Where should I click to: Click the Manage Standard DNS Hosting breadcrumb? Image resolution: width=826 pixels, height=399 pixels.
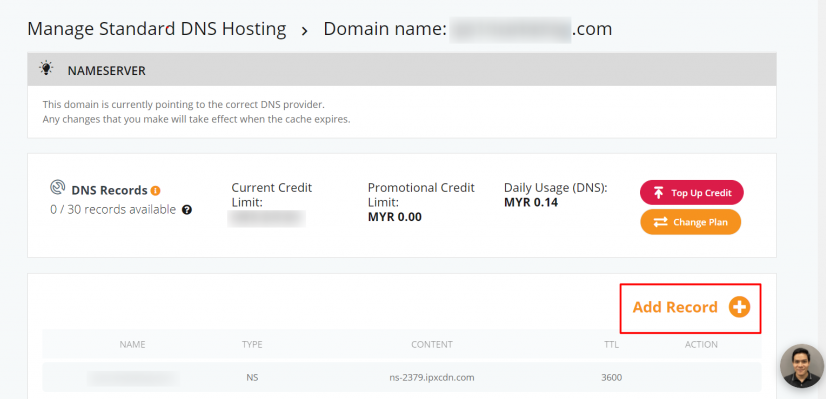pyautogui.click(x=156, y=29)
